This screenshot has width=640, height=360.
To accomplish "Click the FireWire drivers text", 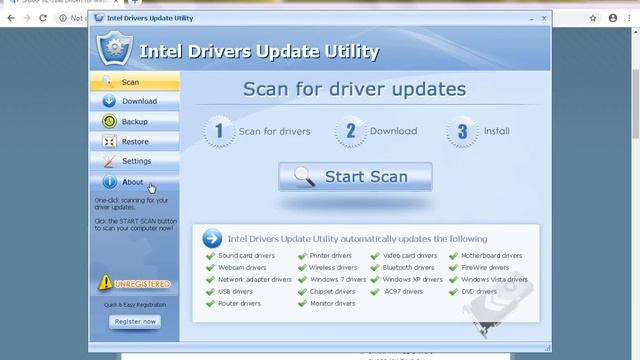I will 485,268.
